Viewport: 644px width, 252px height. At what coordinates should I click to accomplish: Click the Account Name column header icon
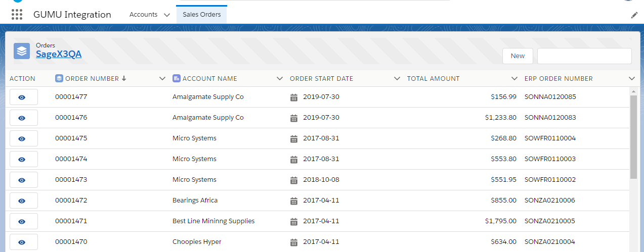[x=177, y=78]
